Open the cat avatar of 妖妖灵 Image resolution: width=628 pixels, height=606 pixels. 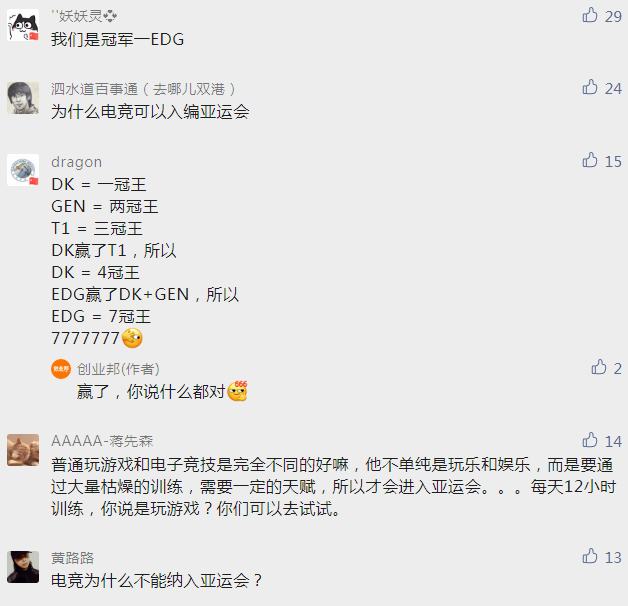pyautogui.click(x=23, y=25)
